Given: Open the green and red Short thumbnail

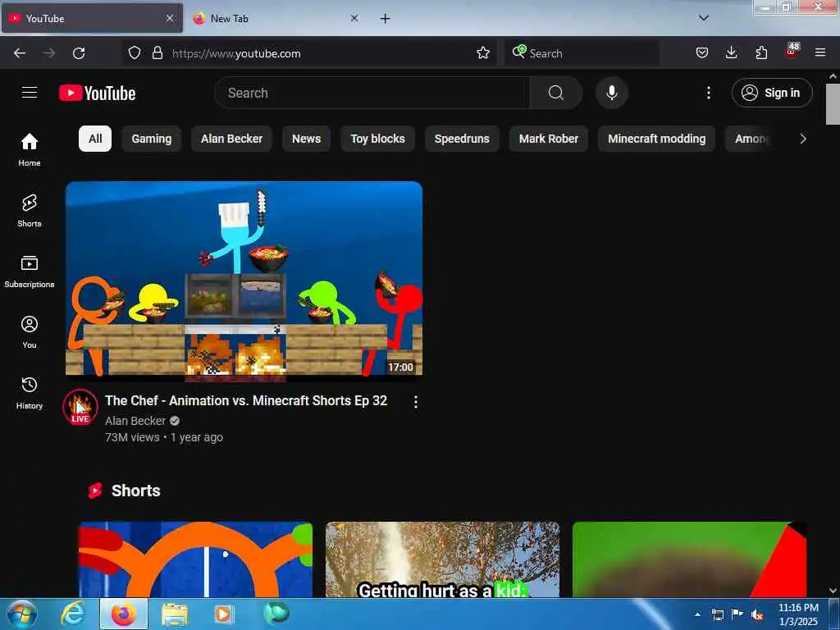Looking at the screenshot, I should (x=689, y=559).
